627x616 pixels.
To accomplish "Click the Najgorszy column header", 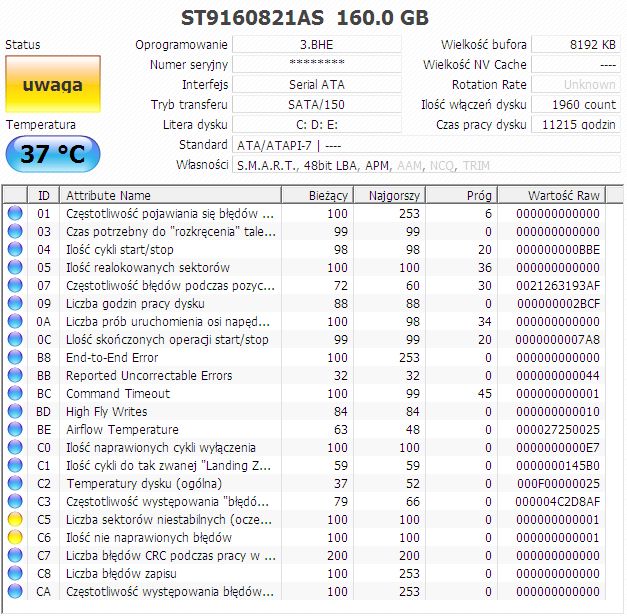I will 389,195.
